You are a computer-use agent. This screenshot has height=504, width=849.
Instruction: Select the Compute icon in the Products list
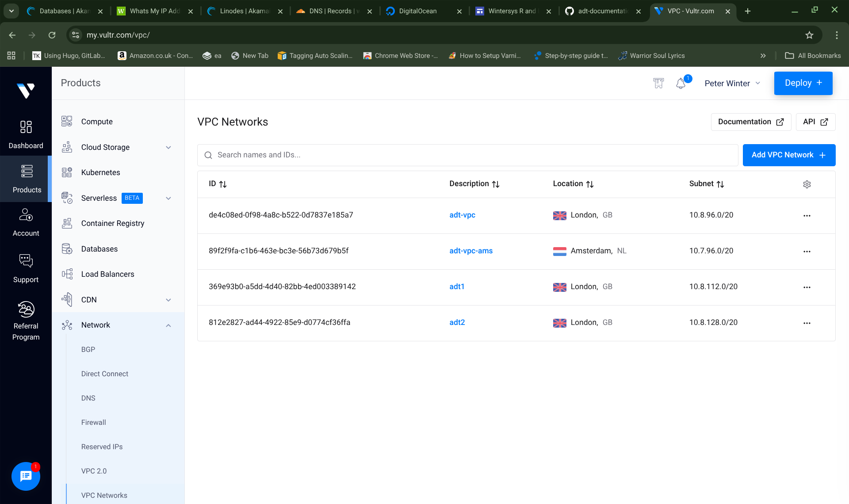point(67,121)
